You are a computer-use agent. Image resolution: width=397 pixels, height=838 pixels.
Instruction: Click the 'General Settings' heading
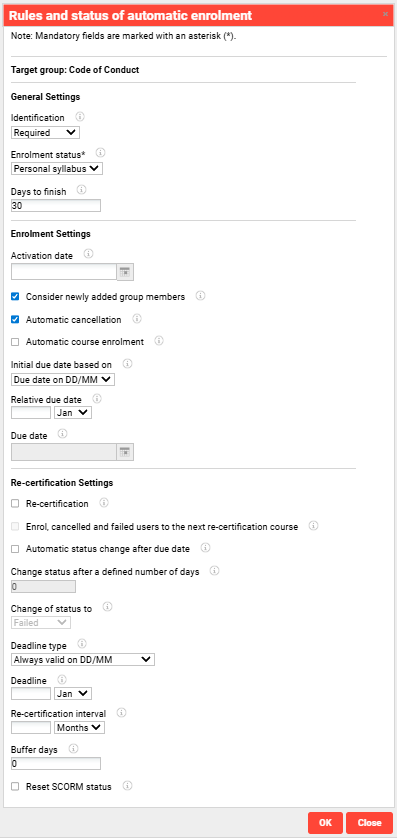(45, 97)
